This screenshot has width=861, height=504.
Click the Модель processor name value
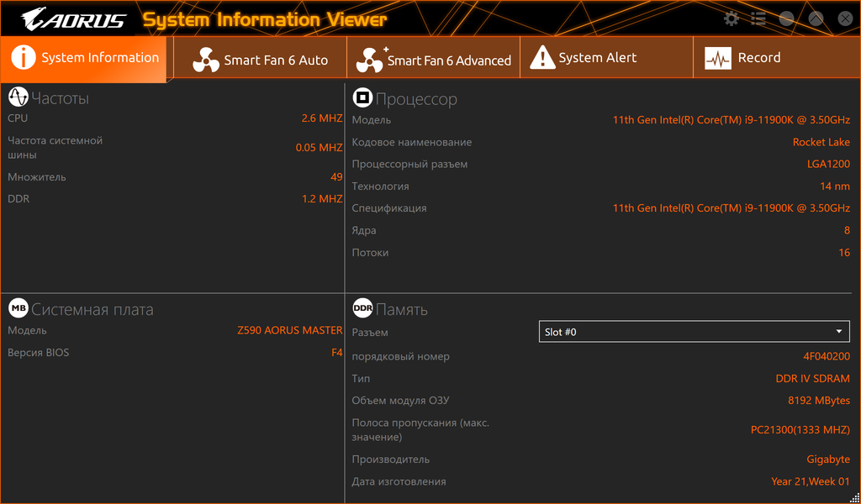(732, 119)
